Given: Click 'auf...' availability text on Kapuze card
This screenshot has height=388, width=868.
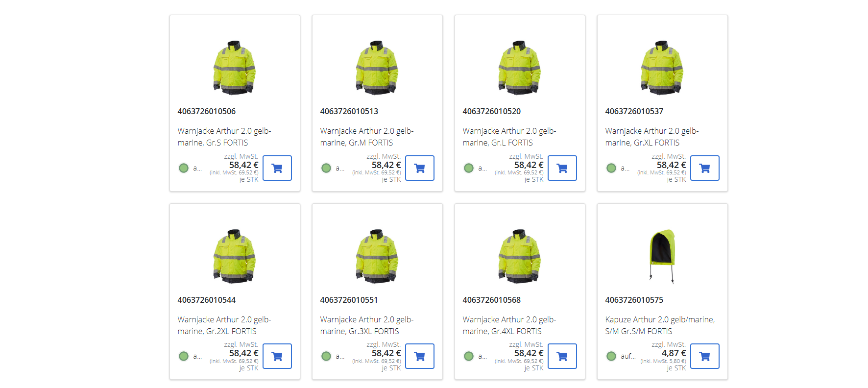Looking at the screenshot, I should (628, 356).
